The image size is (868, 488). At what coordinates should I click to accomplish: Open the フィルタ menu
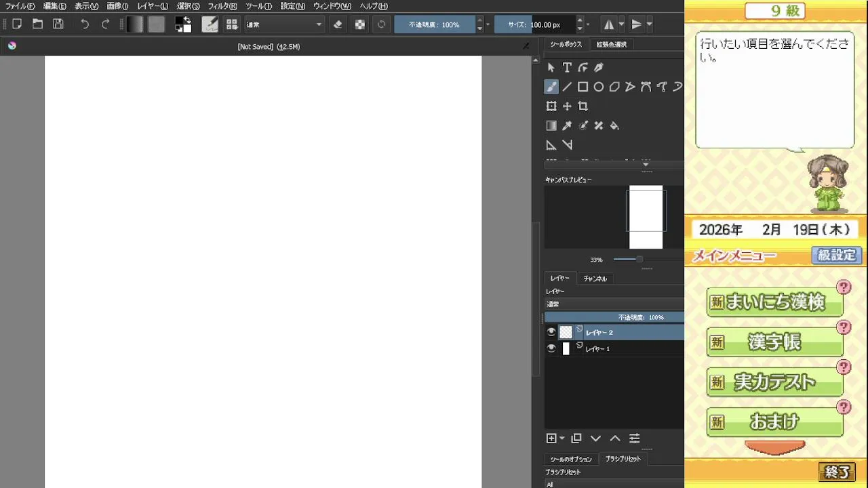click(222, 6)
